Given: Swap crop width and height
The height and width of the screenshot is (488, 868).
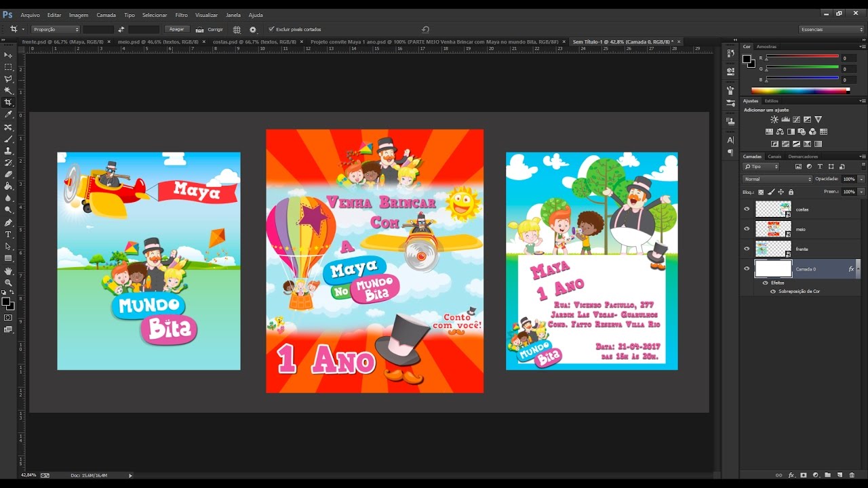Looking at the screenshot, I should pos(121,29).
